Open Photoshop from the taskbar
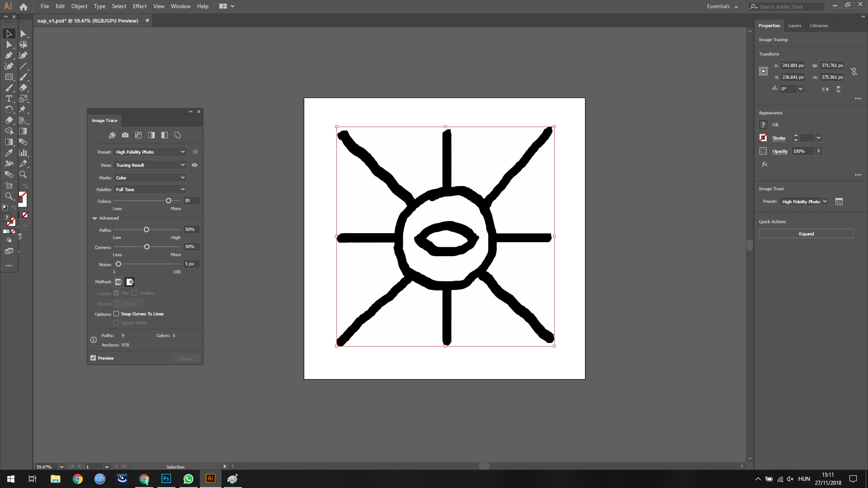This screenshot has width=868, height=488. (x=166, y=479)
